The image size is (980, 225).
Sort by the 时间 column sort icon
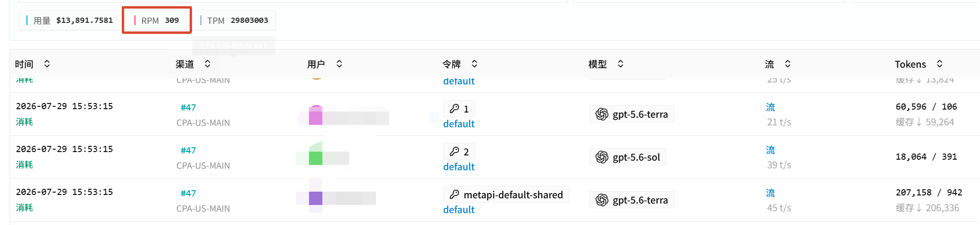click(47, 64)
